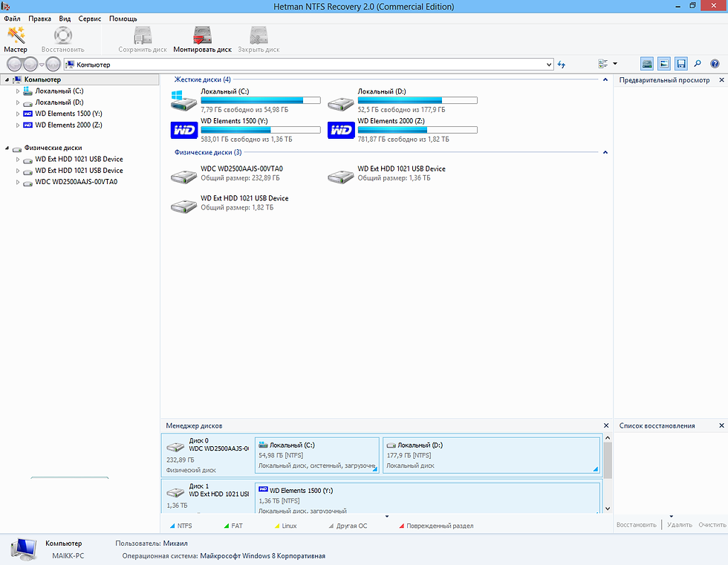Click the Восстановить button in recovery list
This screenshot has width=728, height=565.
tap(636, 525)
